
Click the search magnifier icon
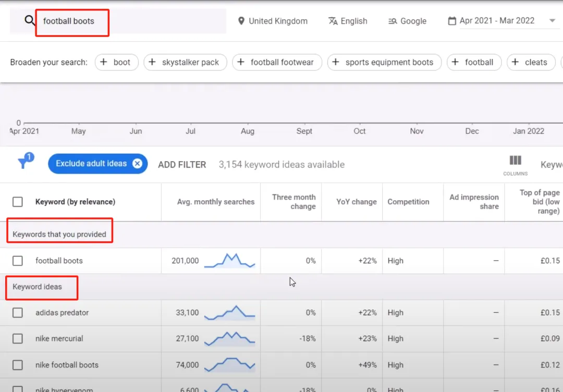[30, 21]
